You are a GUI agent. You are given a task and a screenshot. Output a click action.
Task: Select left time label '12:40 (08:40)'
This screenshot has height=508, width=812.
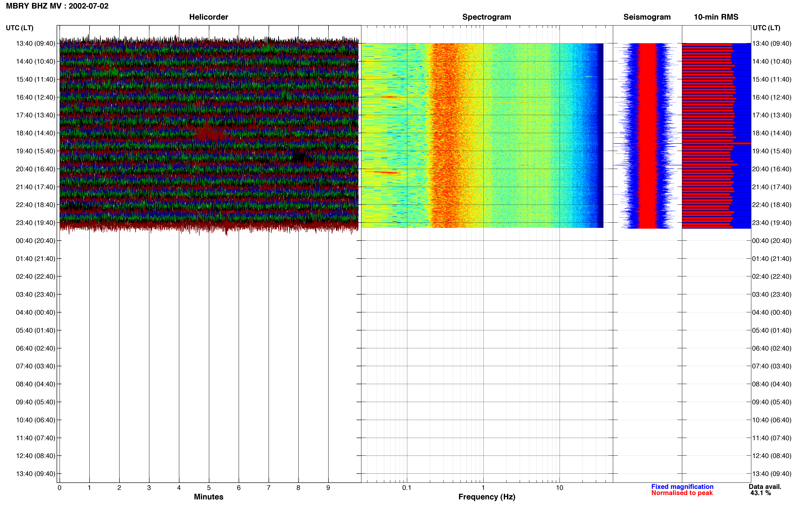pyautogui.click(x=36, y=456)
